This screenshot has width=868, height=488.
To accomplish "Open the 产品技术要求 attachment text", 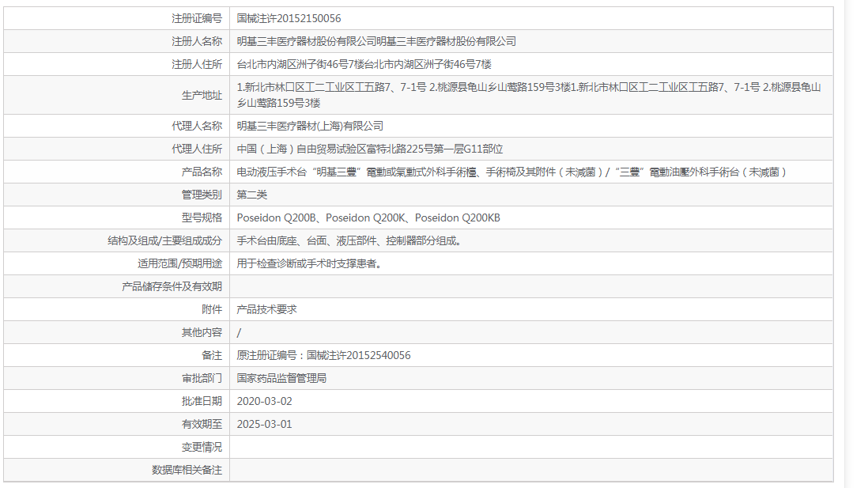I will coord(267,309).
